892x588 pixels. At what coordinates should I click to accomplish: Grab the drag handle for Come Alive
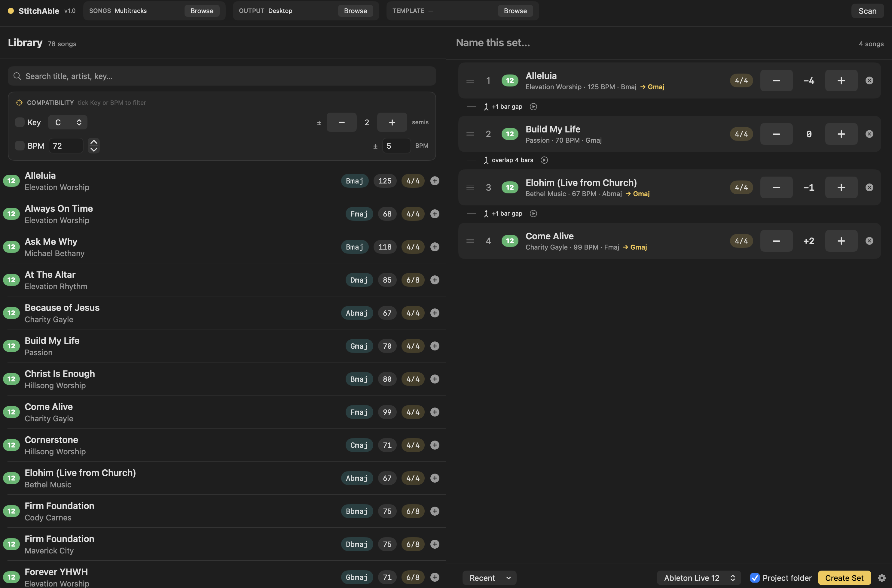(470, 241)
